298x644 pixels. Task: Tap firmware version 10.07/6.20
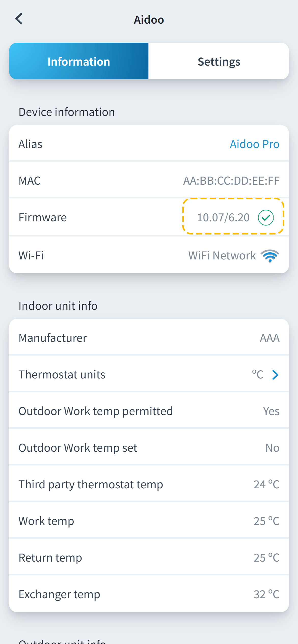[x=223, y=218]
